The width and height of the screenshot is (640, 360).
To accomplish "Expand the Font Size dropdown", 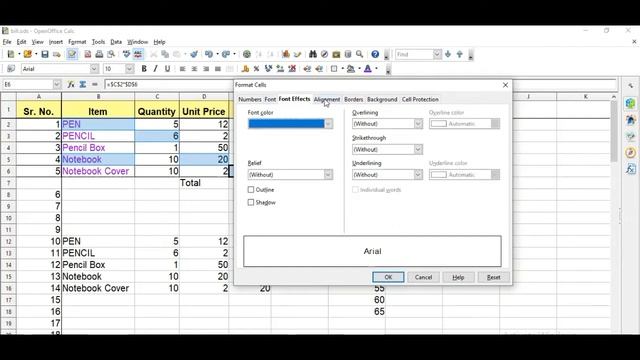I will pyautogui.click(x=129, y=69).
